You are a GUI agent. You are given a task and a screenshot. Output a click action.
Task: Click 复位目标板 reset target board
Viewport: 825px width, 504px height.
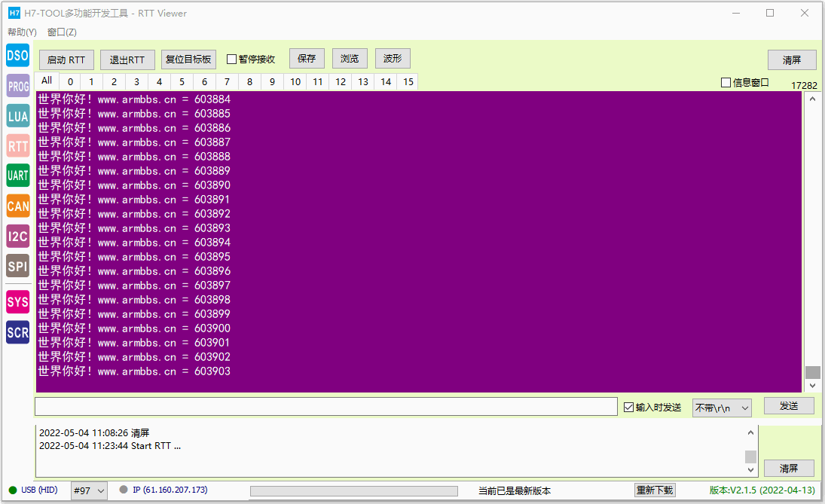click(188, 59)
